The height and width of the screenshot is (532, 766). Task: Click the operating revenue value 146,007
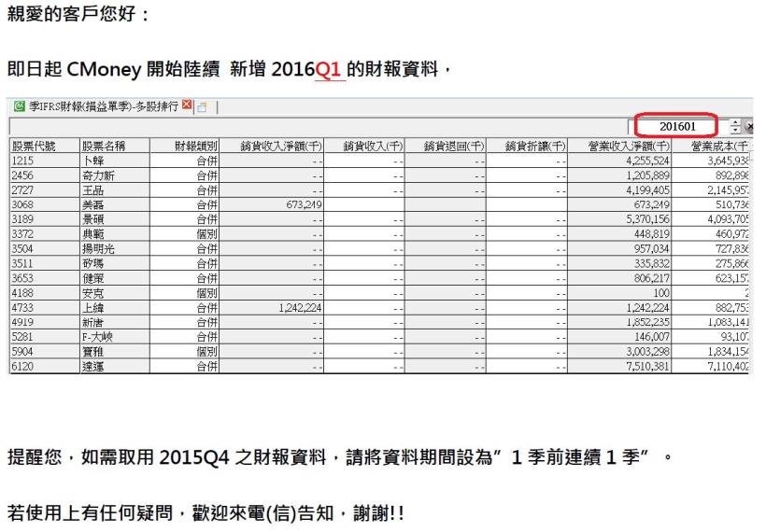(x=652, y=337)
